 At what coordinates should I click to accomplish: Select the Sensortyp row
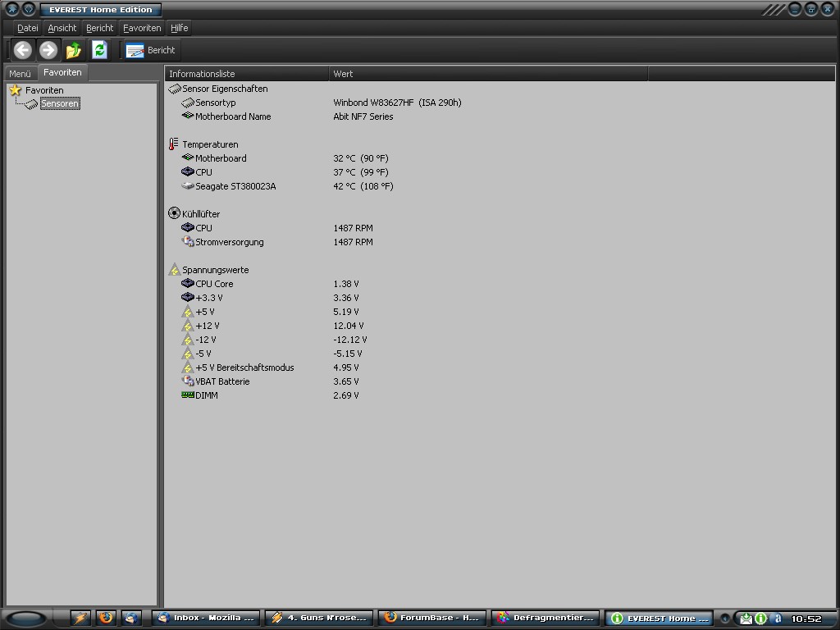(x=216, y=103)
